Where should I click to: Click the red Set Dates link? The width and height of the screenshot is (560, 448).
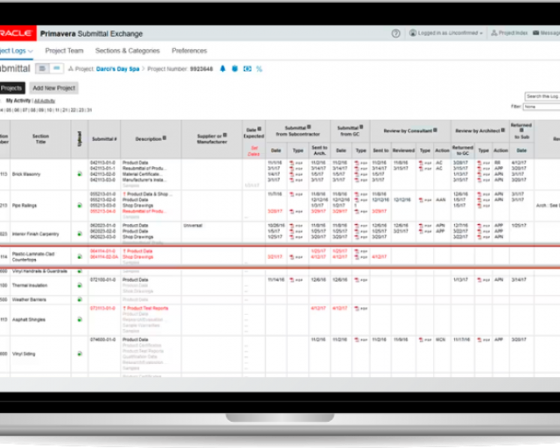254,151
